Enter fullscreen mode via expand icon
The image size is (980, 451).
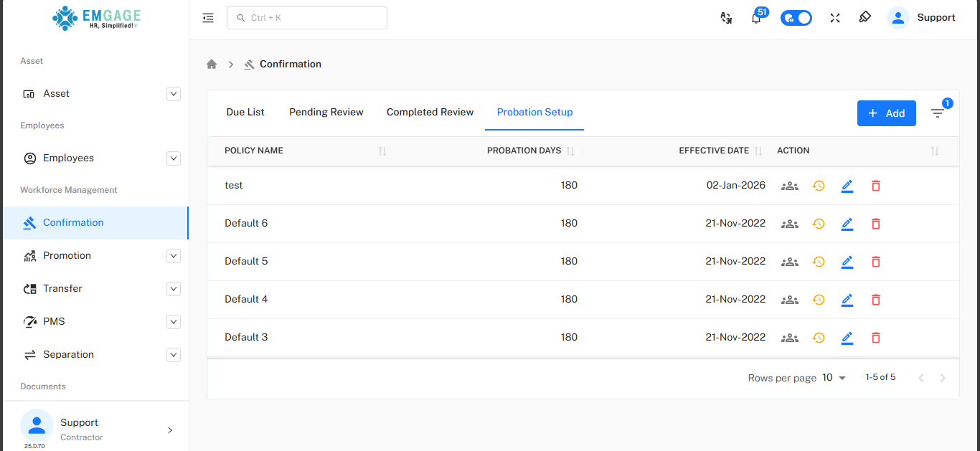834,17
